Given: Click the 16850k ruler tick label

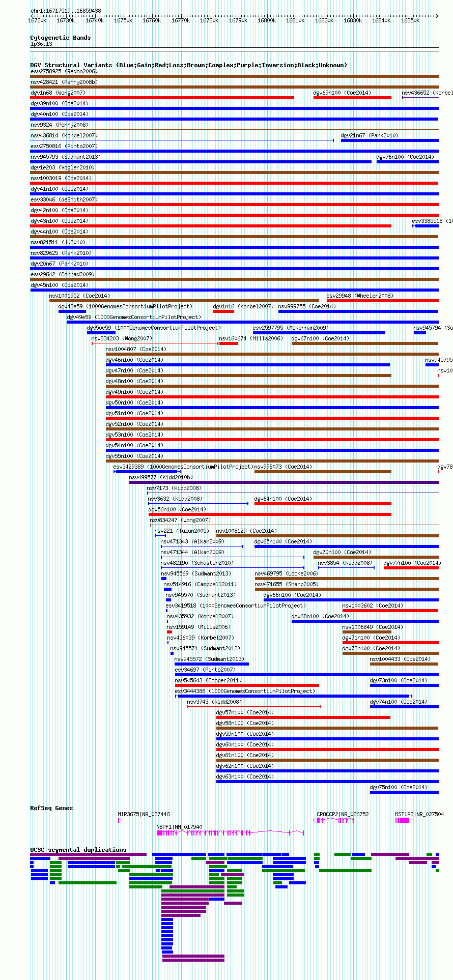Looking at the screenshot, I should (x=410, y=21).
